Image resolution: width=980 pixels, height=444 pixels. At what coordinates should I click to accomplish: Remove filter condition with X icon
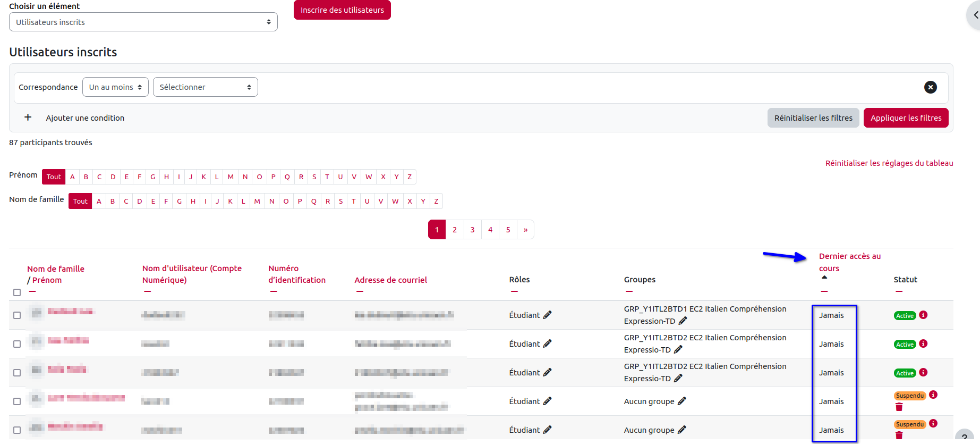click(x=930, y=87)
